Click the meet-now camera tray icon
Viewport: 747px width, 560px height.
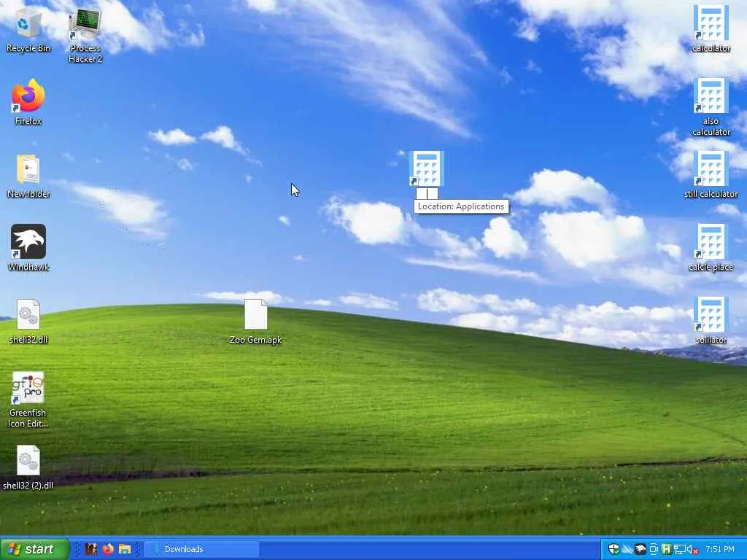(x=654, y=549)
